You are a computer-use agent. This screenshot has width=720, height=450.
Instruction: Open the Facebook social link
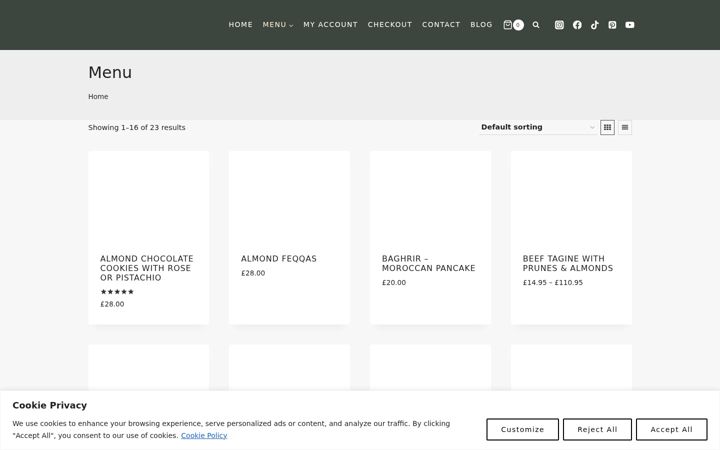point(577,25)
